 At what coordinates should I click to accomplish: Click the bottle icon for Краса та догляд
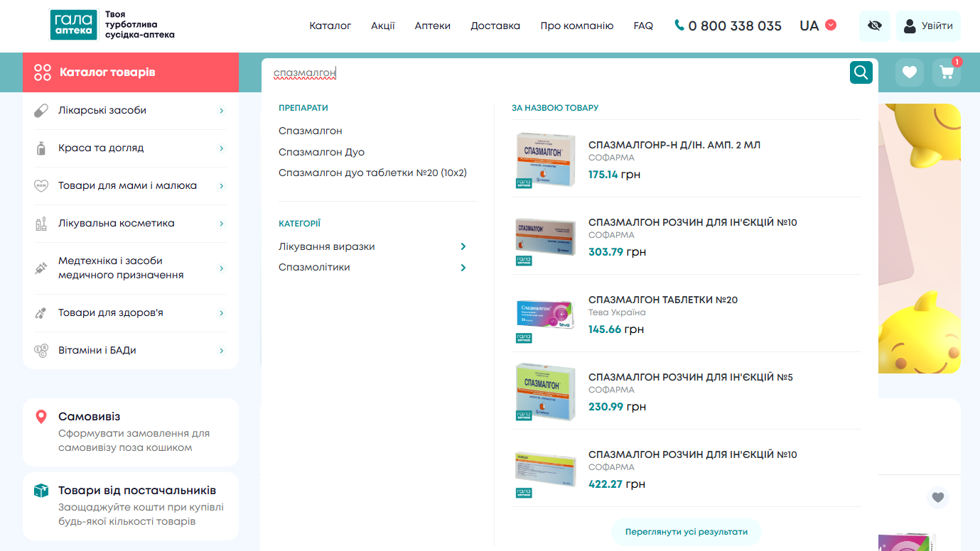pos(41,148)
